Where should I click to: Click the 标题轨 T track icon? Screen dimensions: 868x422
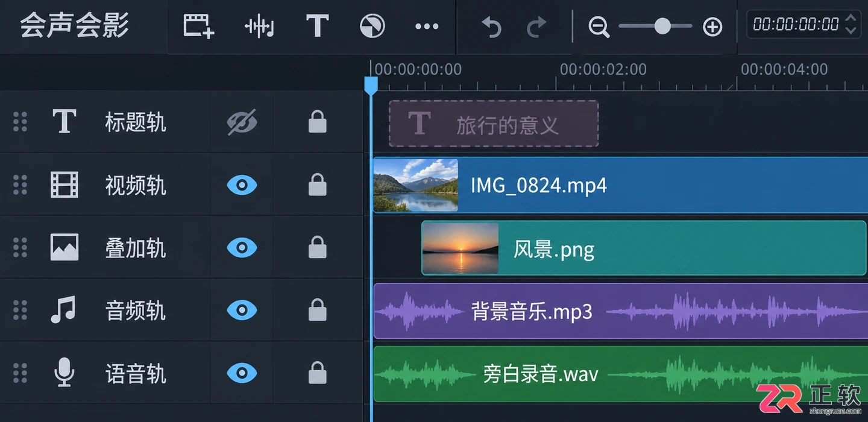(64, 122)
